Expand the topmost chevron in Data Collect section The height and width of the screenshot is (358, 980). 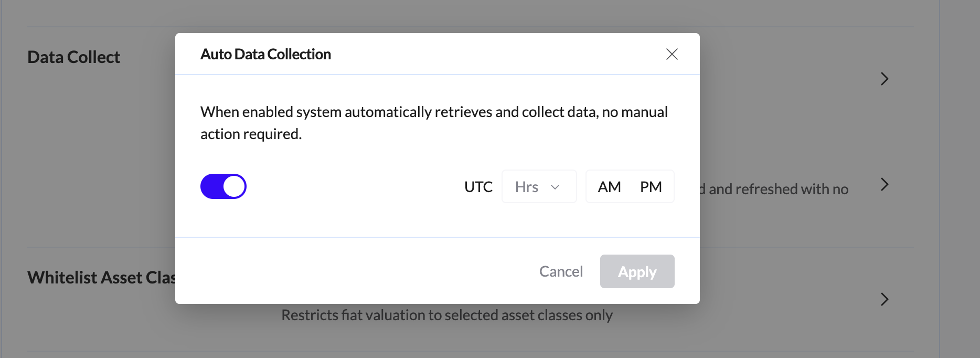885,79
